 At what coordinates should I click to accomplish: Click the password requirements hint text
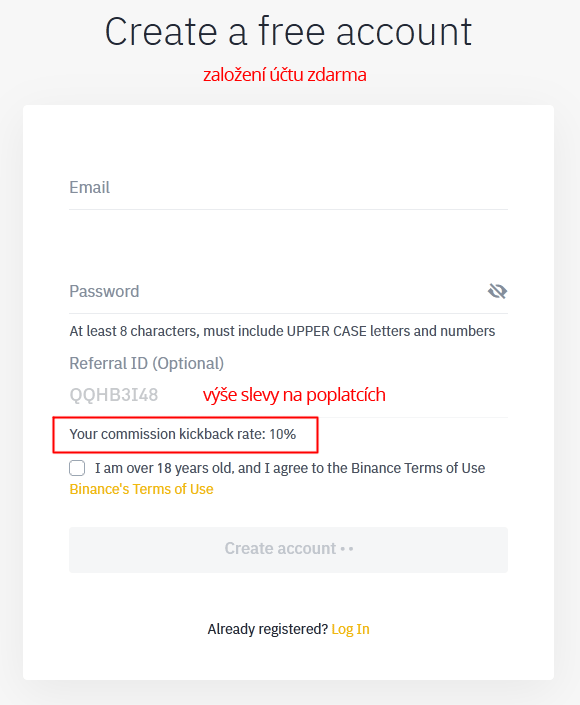point(282,331)
